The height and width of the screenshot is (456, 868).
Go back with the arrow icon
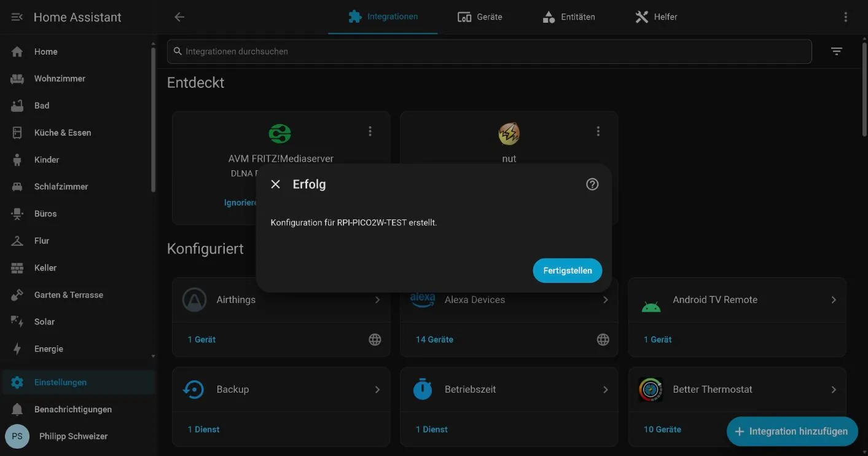pos(179,17)
